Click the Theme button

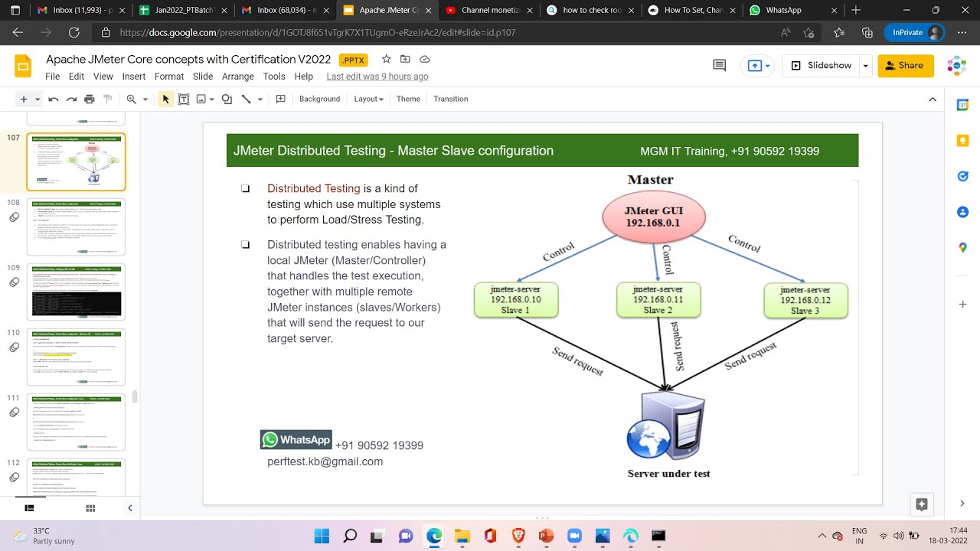point(408,99)
